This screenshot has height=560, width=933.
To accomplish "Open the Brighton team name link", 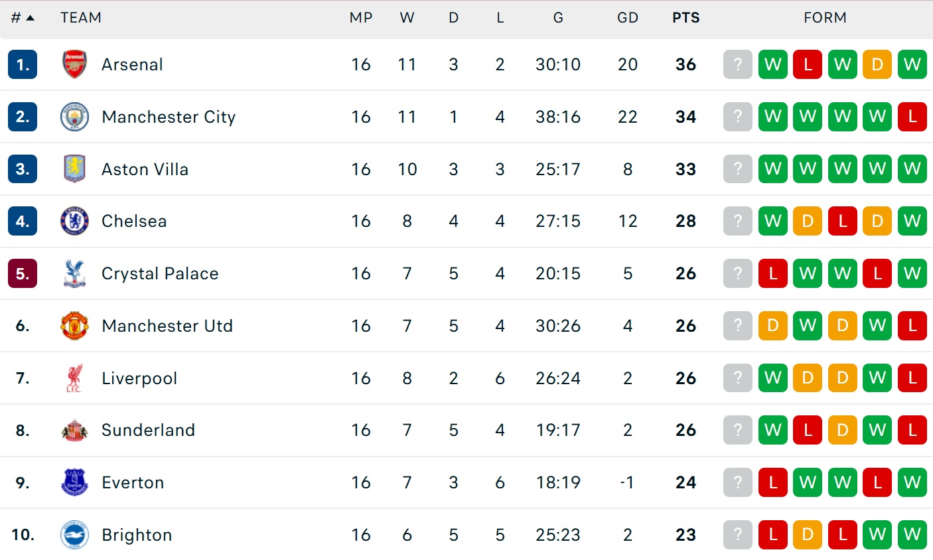I will coord(137,535).
